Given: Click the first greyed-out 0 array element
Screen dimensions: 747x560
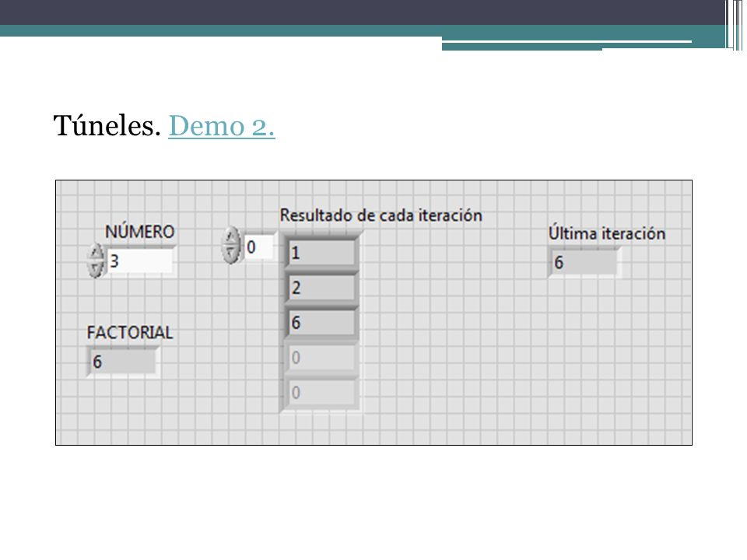Looking at the screenshot, I should coord(321,358).
